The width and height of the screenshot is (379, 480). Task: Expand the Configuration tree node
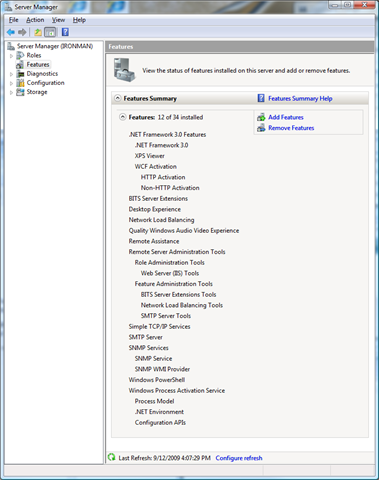[x=11, y=83]
